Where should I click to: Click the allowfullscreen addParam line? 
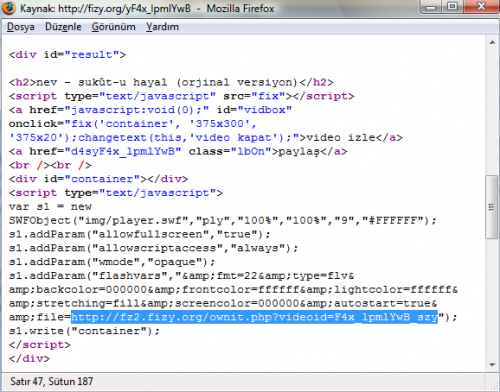[140, 235]
